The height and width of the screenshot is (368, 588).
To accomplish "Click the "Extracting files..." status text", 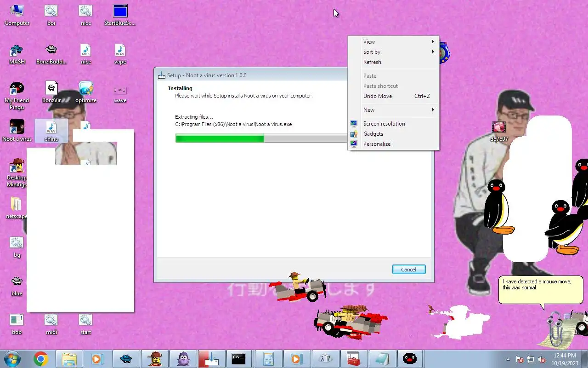I will pos(194,117).
